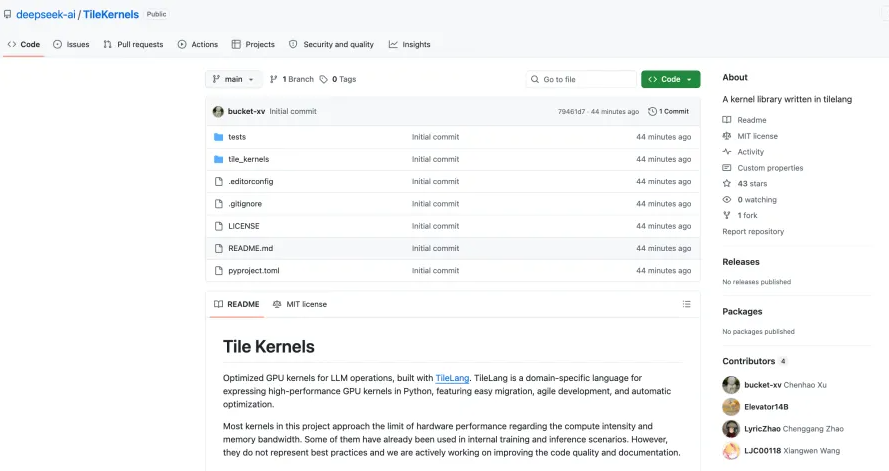View the 1 Branch link
Image resolution: width=889 pixels, height=471 pixels.
pyautogui.click(x=291, y=79)
